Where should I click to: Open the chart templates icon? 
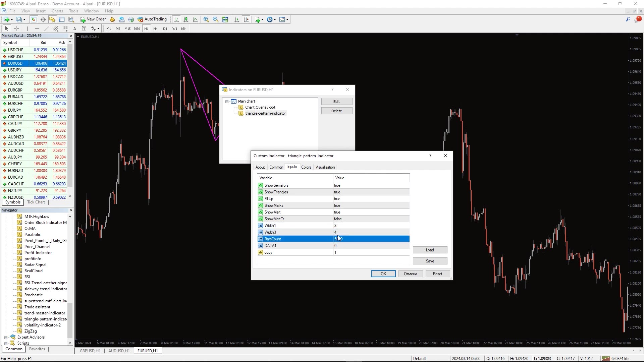click(283, 19)
